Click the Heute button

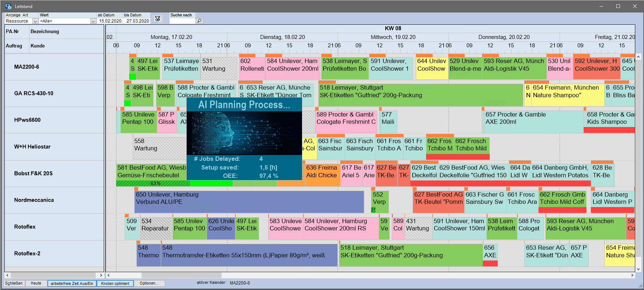(36, 283)
